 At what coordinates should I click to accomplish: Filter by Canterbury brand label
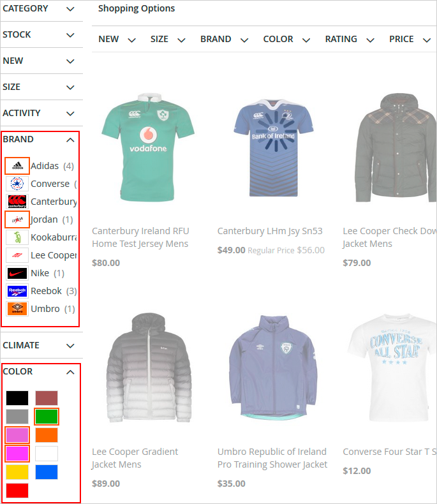[54, 202]
